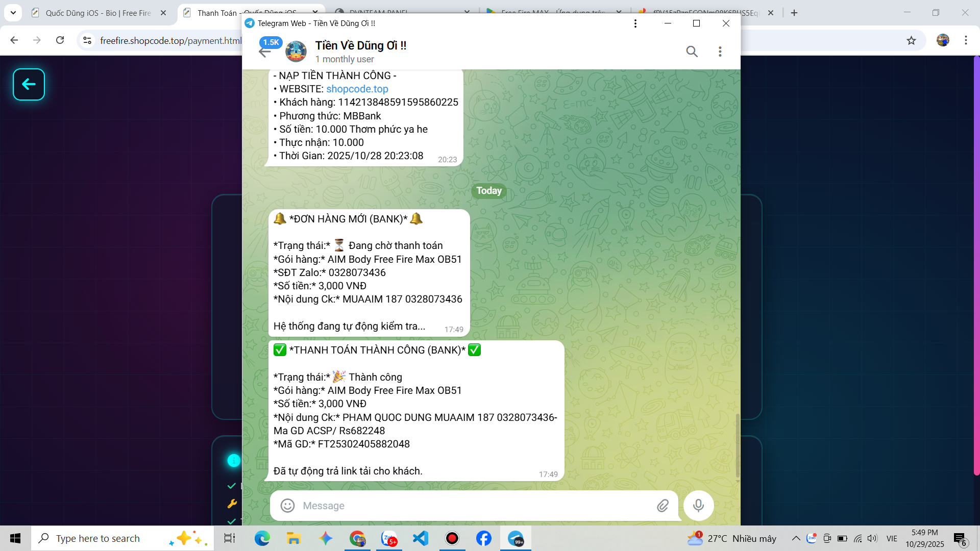Open Telegram app on taskbar
The width and height of the screenshot is (980, 551).
pos(516,538)
